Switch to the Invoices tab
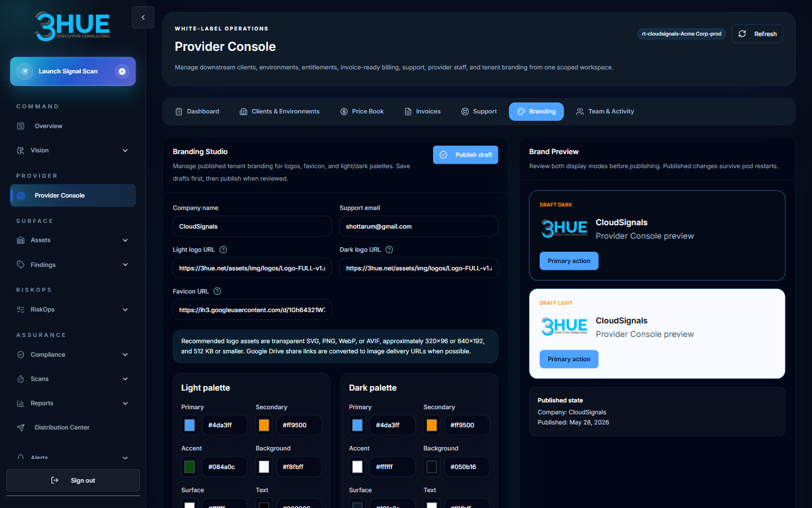The image size is (812, 508). [422, 112]
